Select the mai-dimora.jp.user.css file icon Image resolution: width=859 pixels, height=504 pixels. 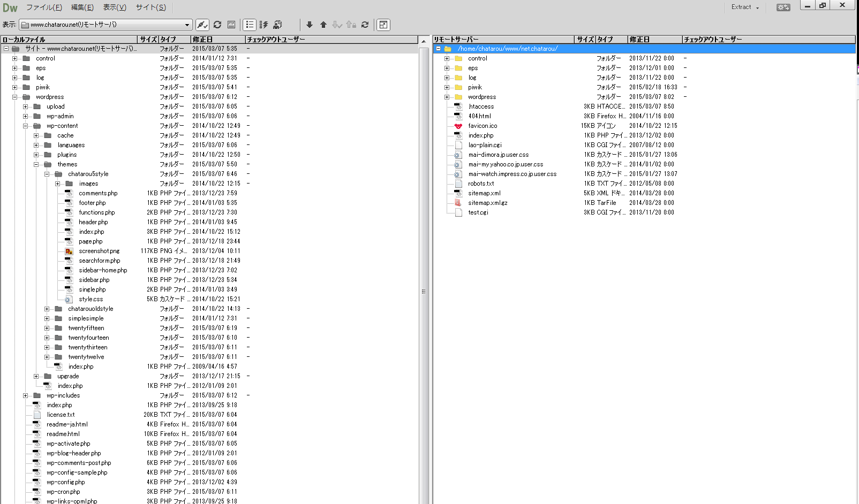coord(458,155)
